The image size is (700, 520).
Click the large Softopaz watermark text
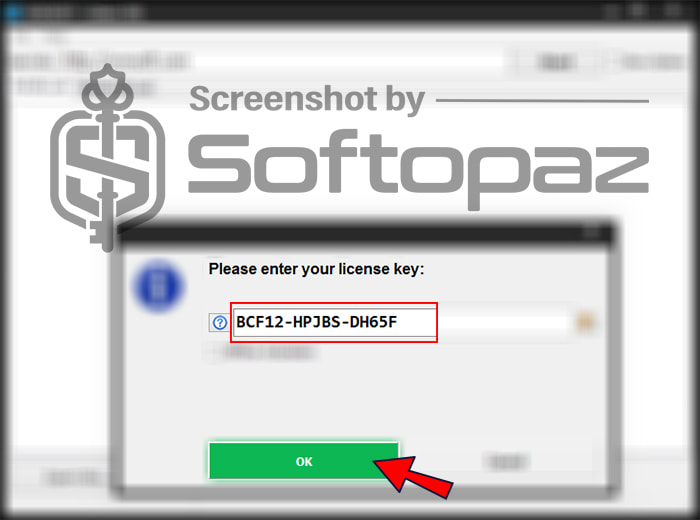pos(418,169)
